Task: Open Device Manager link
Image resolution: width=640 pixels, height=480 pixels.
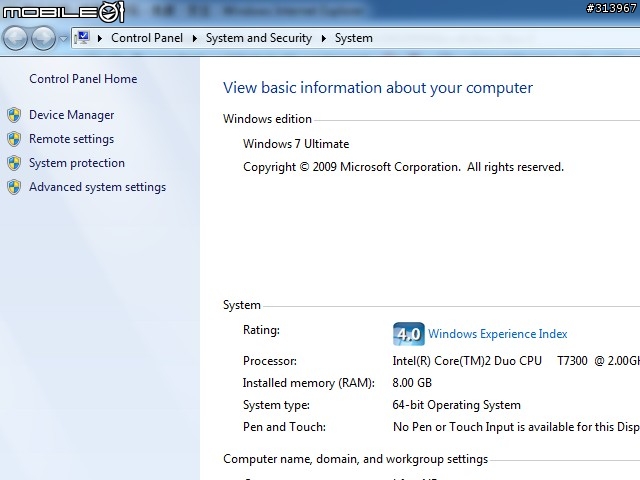Action: point(71,115)
